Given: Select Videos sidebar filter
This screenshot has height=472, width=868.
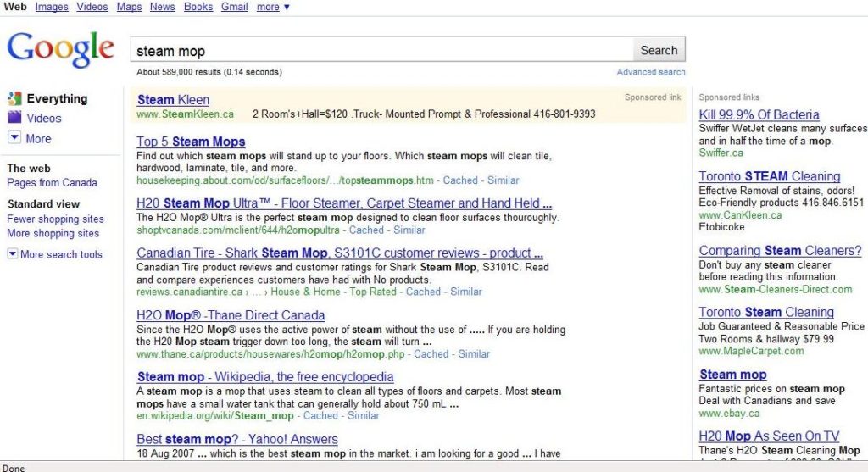Looking at the screenshot, I should [44, 118].
